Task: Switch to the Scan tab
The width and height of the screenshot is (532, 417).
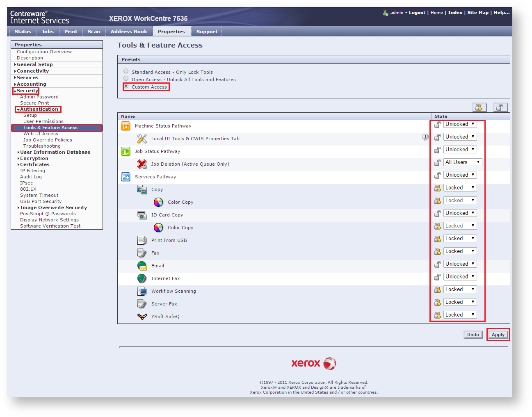Action: (94, 32)
